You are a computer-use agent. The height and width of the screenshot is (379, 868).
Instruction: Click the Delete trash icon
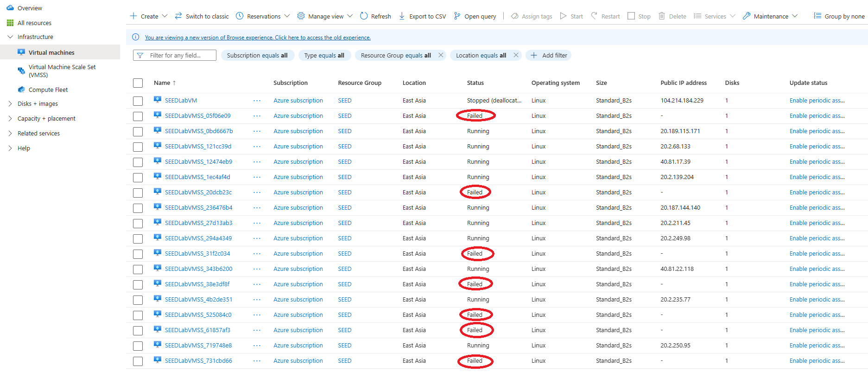click(x=662, y=16)
